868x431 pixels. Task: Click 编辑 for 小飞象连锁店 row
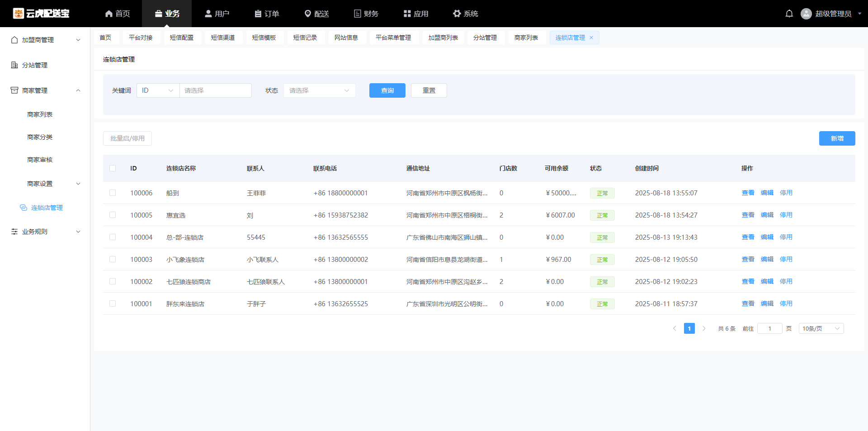(767, 259)
